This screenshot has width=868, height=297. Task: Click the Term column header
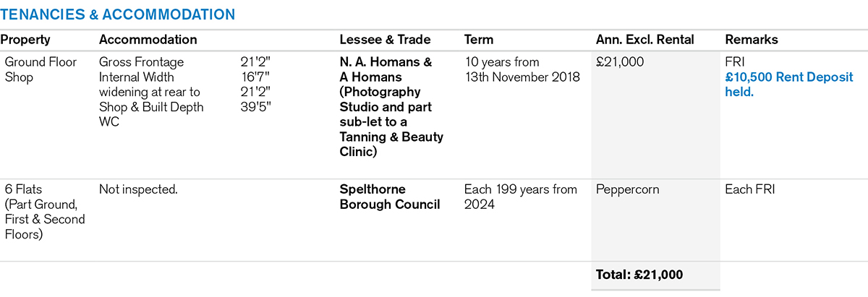coord(478,40)
